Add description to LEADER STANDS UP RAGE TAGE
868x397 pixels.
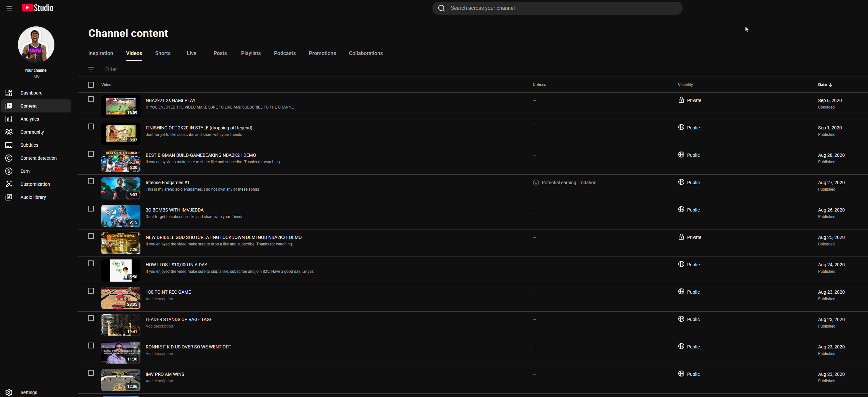click(159, 326)
